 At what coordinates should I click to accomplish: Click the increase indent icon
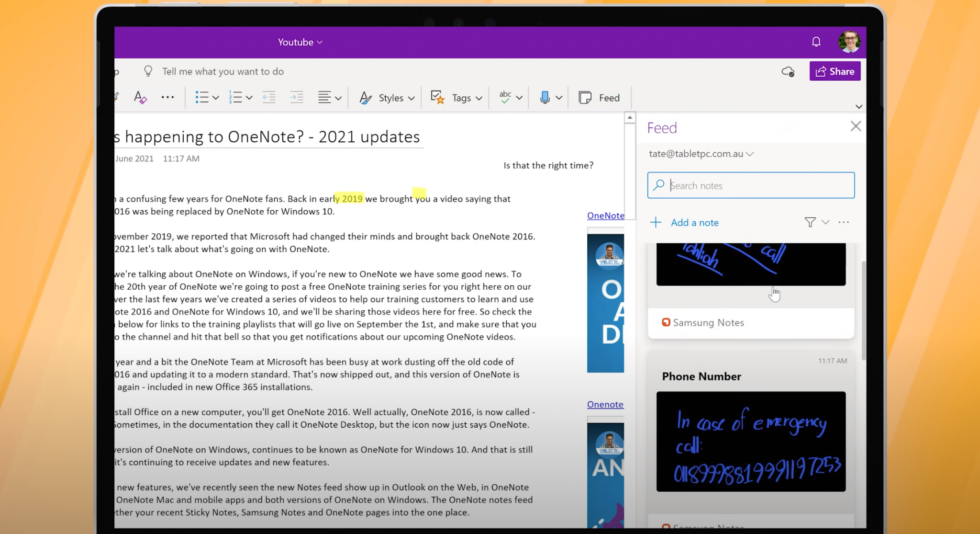tap(297, 97)
